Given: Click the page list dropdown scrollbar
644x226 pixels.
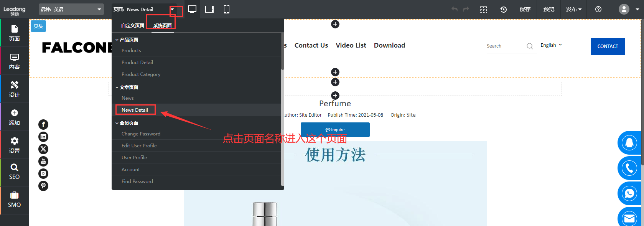Looking at the screenshot, I should coord(283,51).
